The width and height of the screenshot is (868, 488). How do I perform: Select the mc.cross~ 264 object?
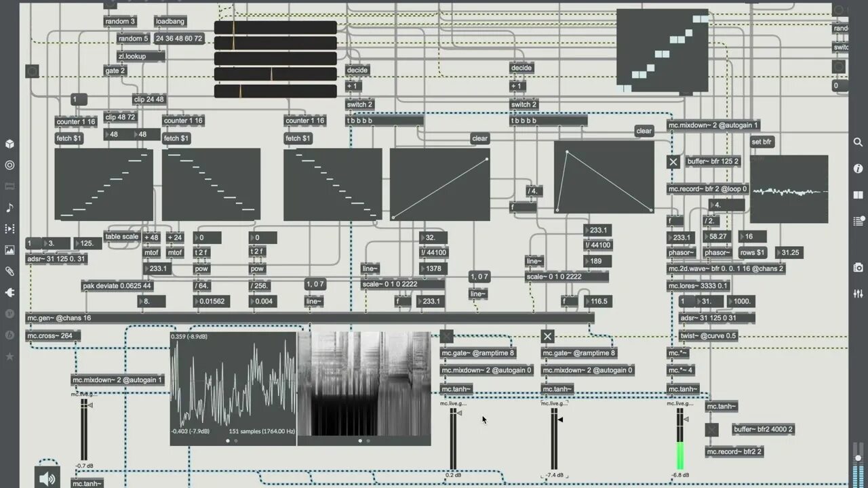tap(54, 335)
